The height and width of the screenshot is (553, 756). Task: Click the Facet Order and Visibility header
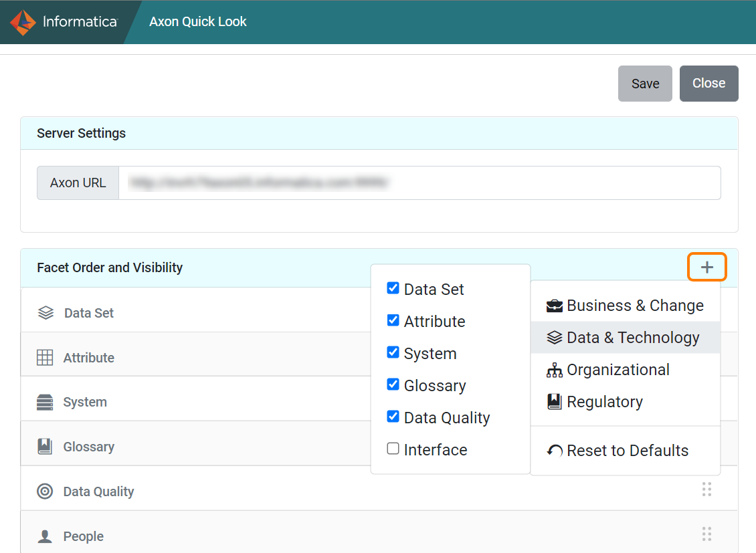point(110,268)
